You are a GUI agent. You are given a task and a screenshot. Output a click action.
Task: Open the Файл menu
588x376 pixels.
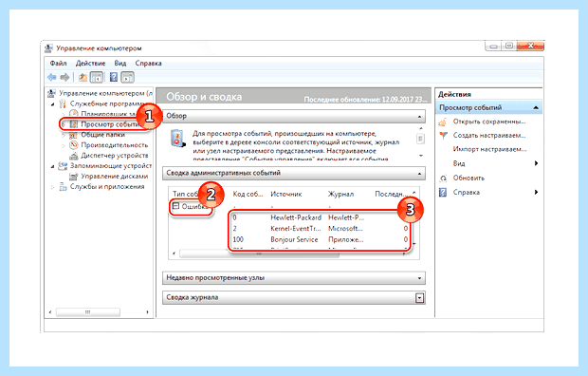pyautogui.click(x=58, y=63)
